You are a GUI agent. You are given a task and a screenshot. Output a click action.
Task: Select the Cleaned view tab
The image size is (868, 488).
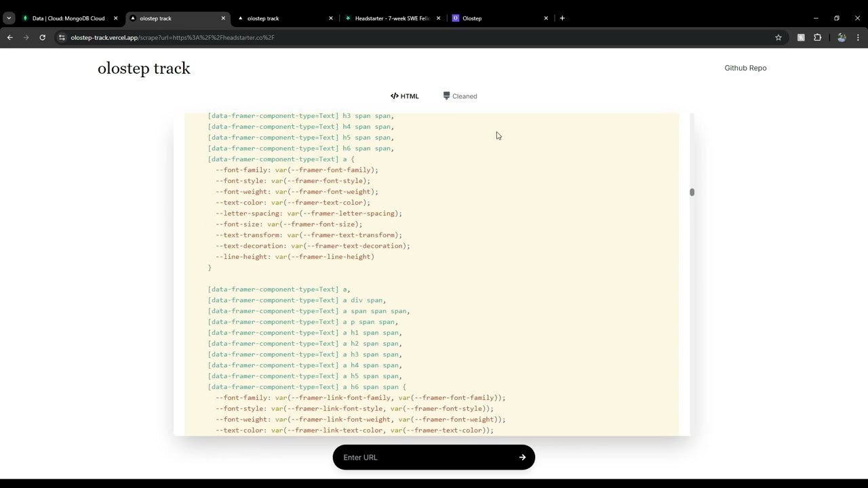460,96
